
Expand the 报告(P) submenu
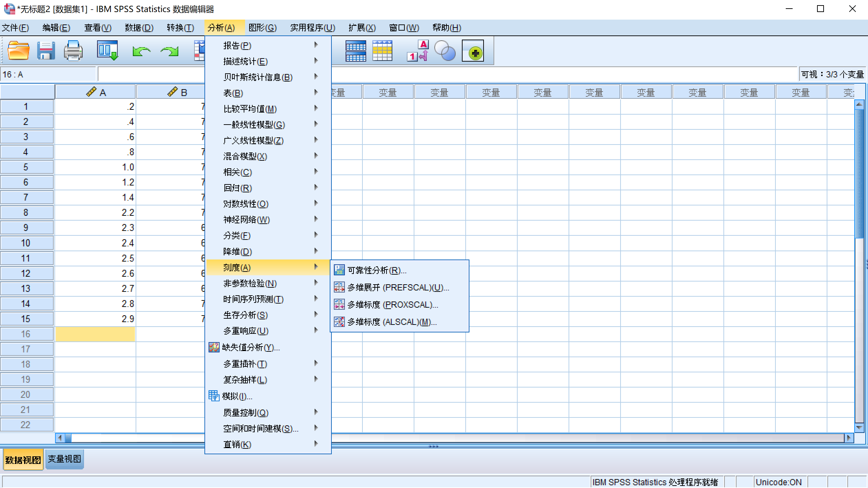237,45
